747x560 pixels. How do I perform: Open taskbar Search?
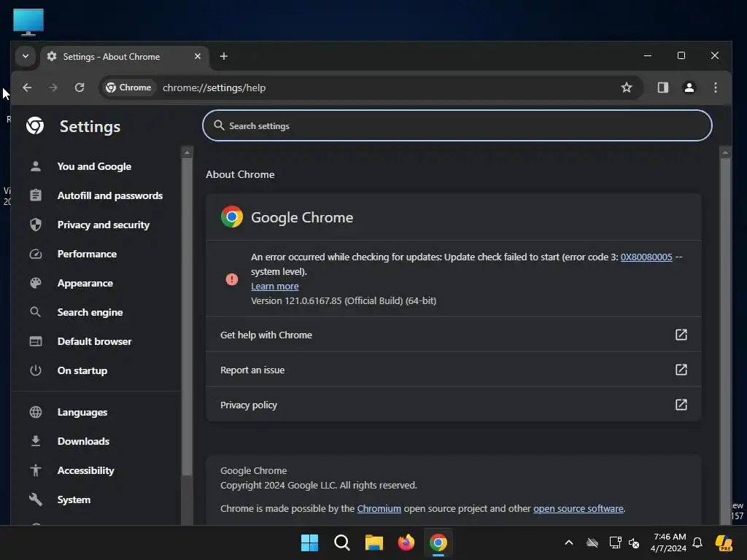342,542
